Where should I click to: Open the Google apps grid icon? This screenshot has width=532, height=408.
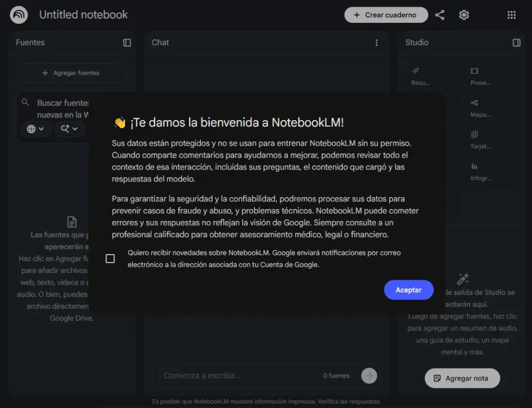click(511, 15)
